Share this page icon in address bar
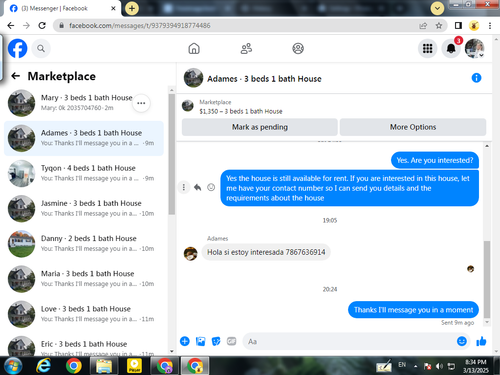 [x=423, y=26]
